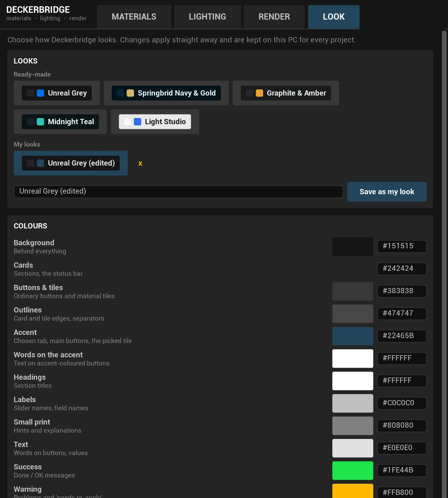Switch to the Light Studio look
Viewport: 448px width, 498px height.
tap(155, 122)
